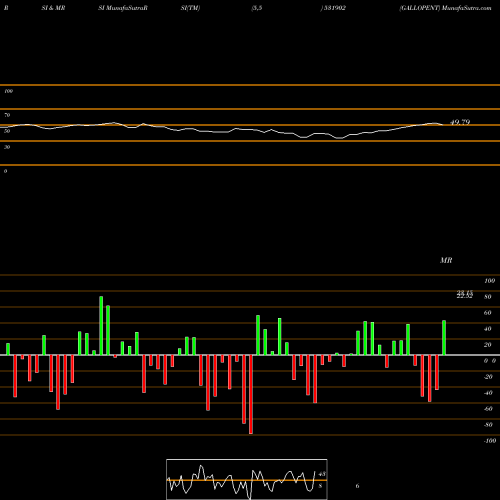Select the tallest green MR histogram bar
500x500 pixels.
[x=101, y=326]
